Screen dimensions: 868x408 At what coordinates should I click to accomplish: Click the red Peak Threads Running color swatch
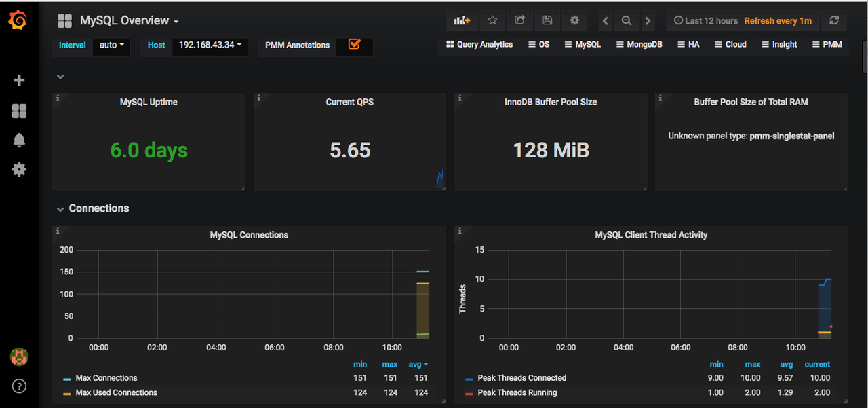click(x=469, y=393)
